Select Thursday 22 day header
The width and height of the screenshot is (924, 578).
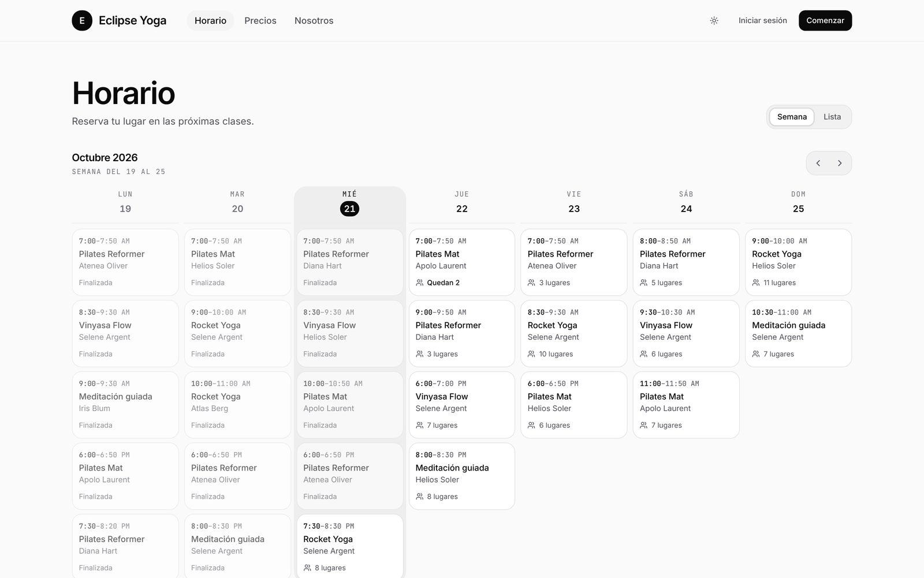coord(462,203)
